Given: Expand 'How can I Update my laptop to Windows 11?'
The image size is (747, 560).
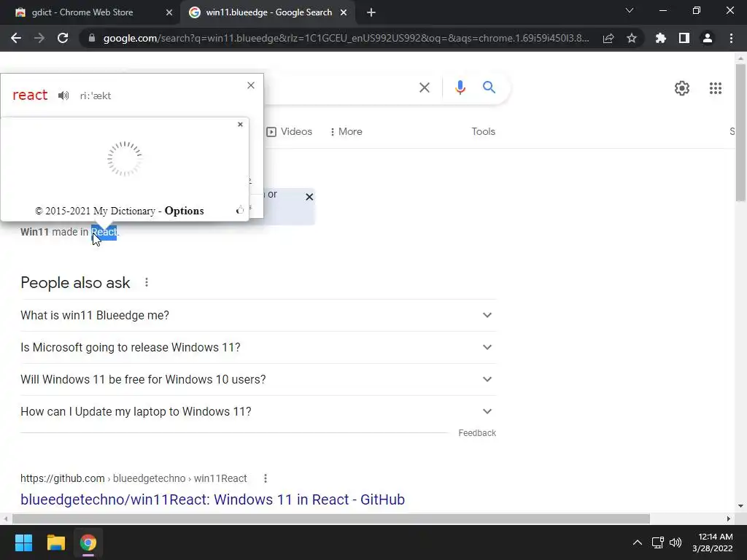Looking at the screenshot, I should tap(258, 411).
